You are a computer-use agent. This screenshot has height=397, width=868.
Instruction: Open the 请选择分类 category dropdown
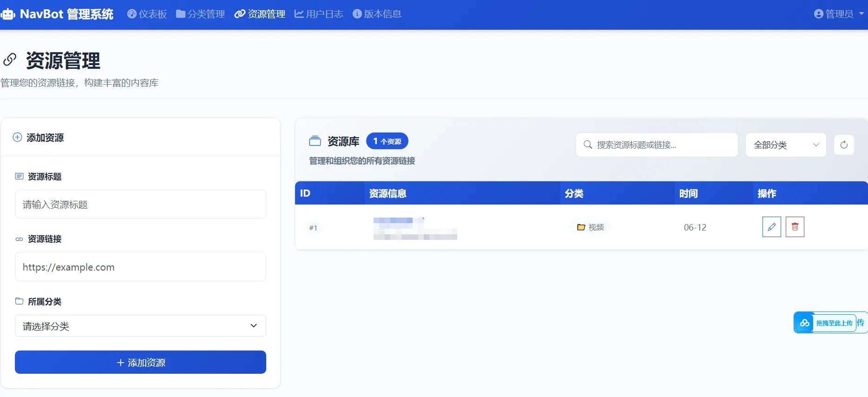point(140,326)
